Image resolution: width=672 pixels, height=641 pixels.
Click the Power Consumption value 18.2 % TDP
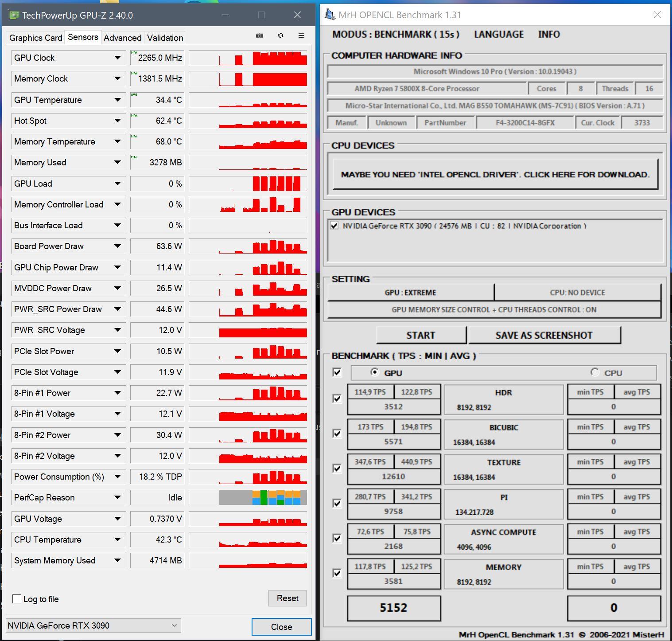point(157,477)
